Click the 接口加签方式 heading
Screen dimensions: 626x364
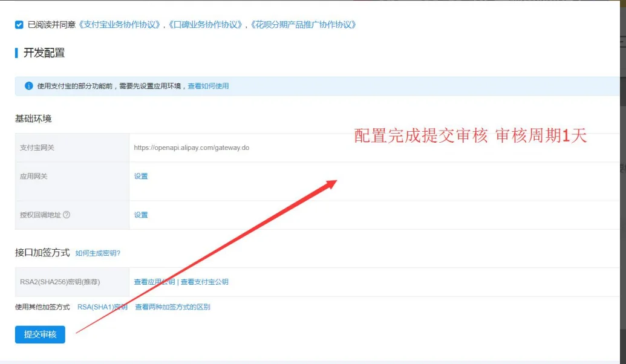coord(42,253)
